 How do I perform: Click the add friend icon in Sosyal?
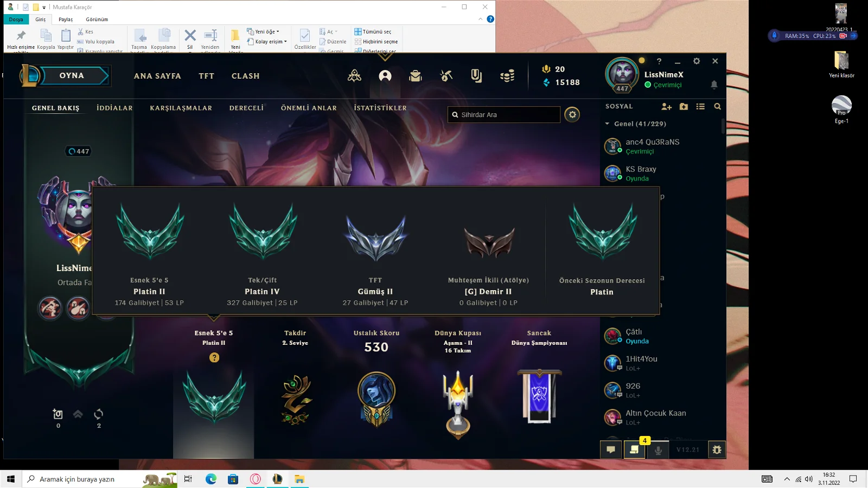coord(666,107)
